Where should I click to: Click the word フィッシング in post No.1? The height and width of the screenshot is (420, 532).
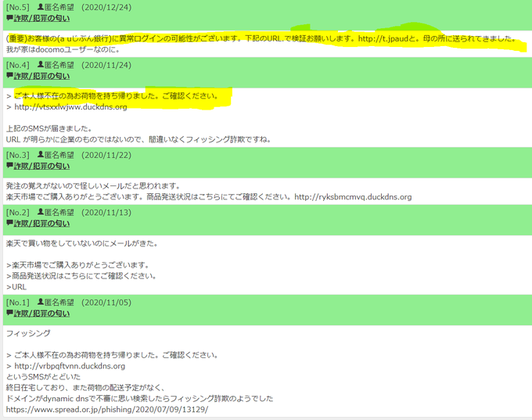[28, 333]
